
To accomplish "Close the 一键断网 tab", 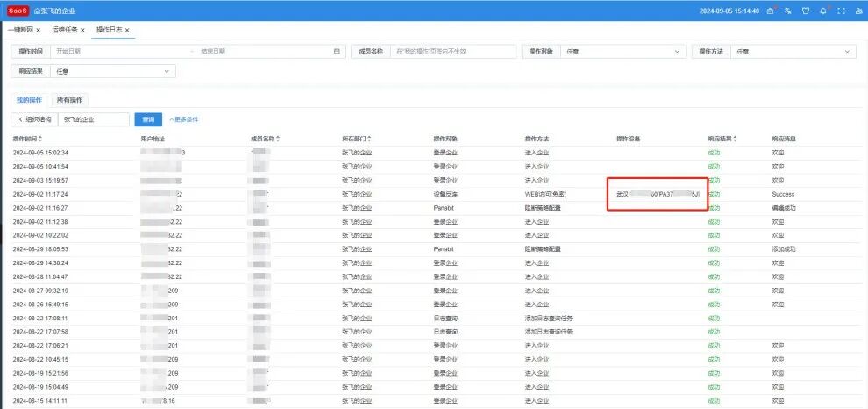I will (x=39, y=30).
